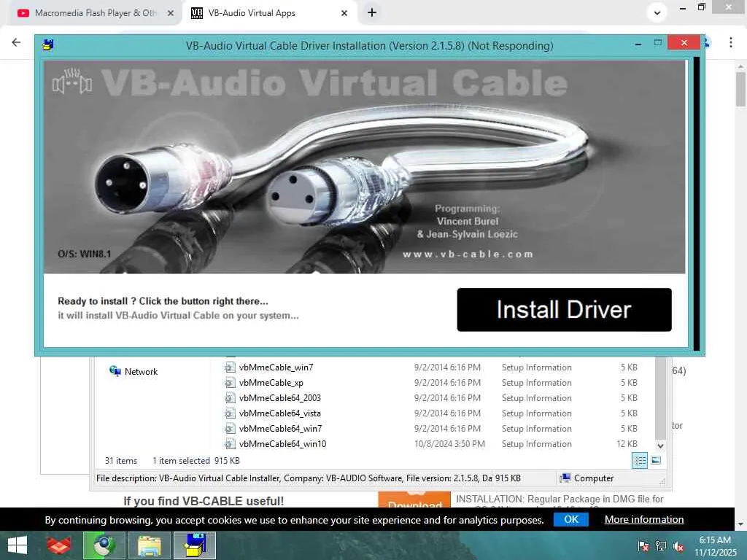Click icon of vbMmeCable_win7 file

pyautogui.click(x=230, y=367)
